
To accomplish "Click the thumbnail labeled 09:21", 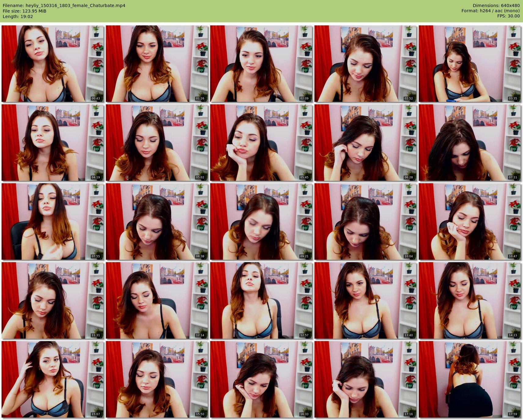I will pyautogui.click(x=261, y=221).
